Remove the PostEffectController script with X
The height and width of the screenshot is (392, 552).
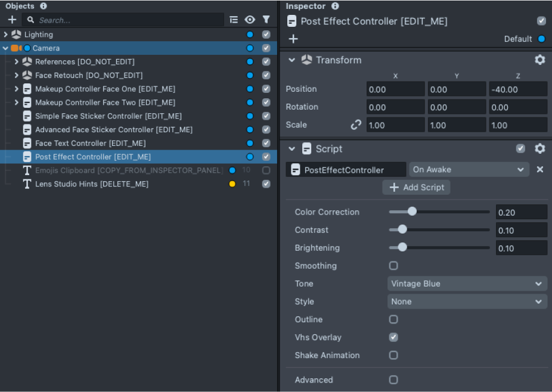point(539,169)
